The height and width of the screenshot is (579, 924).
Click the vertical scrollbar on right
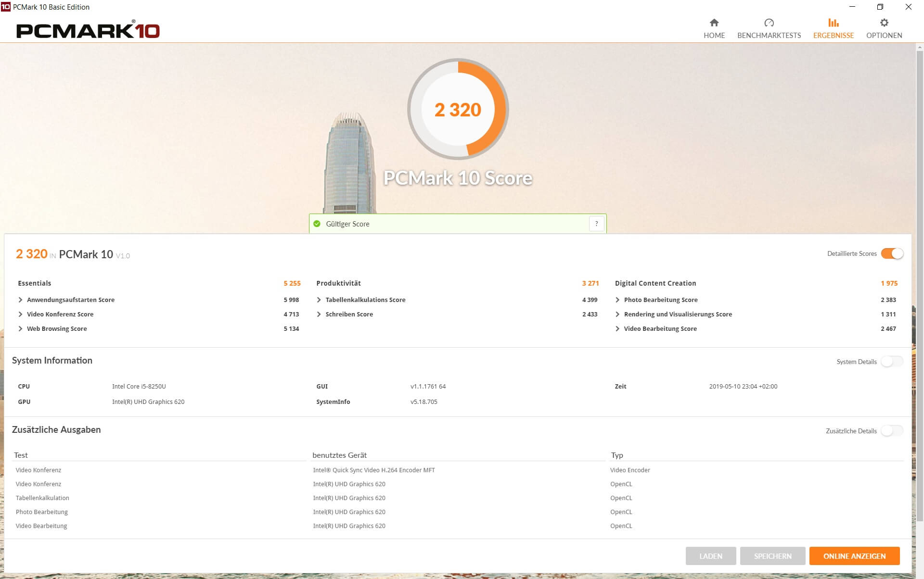tap(920, 289)
